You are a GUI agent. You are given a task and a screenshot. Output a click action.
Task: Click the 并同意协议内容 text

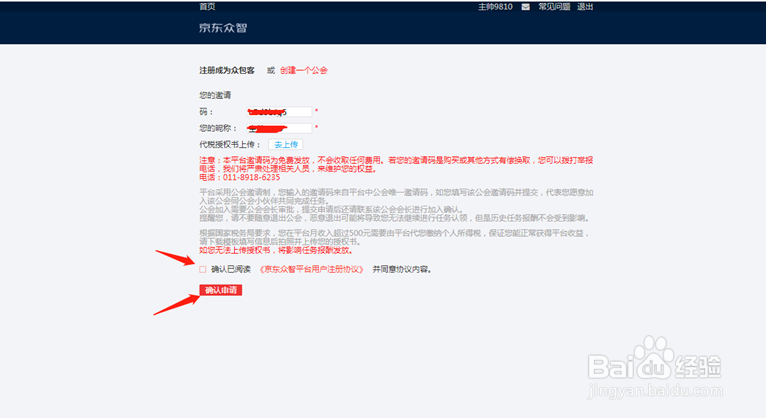coord(402,270)
